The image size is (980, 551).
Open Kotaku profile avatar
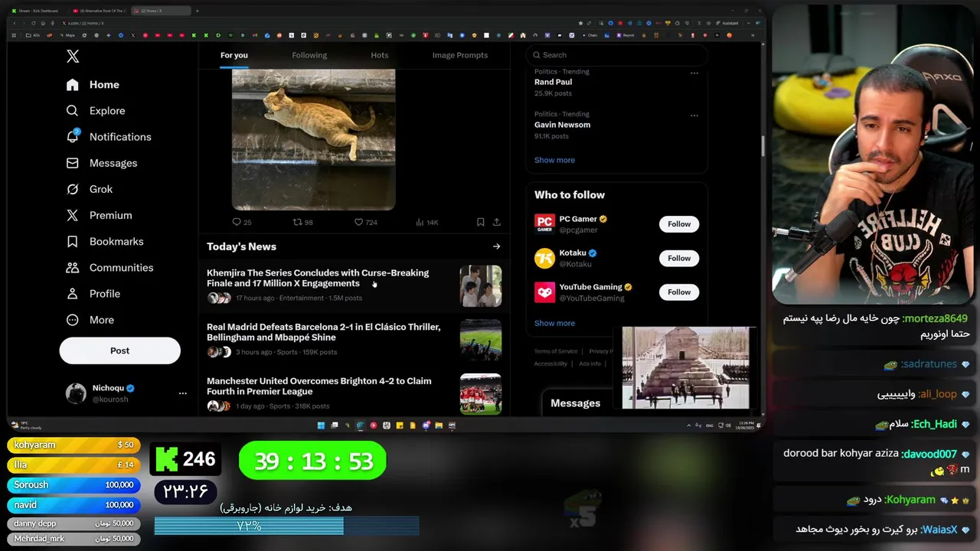(x=544, y=258)
